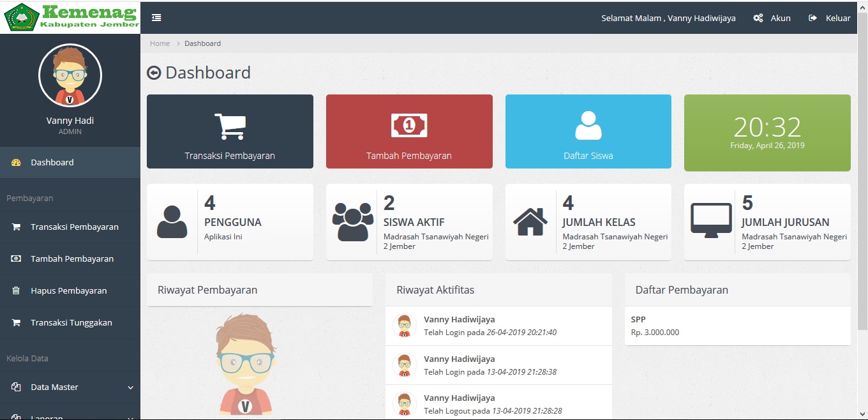This screenshot has height=420, width=868.
Task: Click the money bill icon in Tambah Pembayaran tile
Action: point(409,126)
